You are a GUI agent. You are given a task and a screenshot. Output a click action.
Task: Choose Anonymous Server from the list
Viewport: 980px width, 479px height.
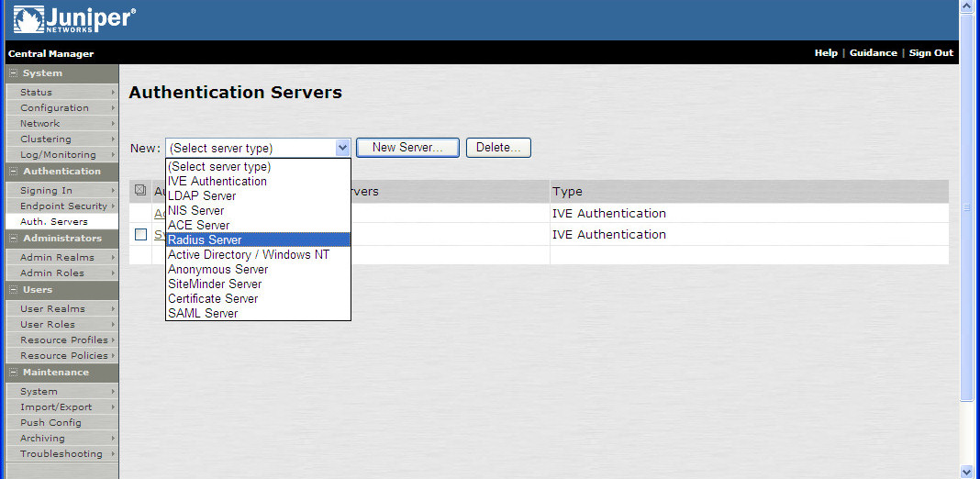pyautogui.click(x=258, y=270)
